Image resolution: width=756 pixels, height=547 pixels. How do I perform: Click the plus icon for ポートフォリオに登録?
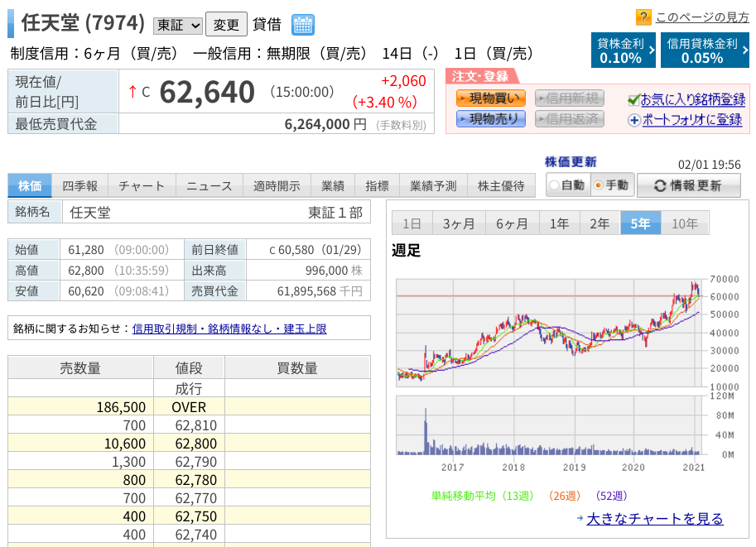pyautogui.click(x=634, y=120)
